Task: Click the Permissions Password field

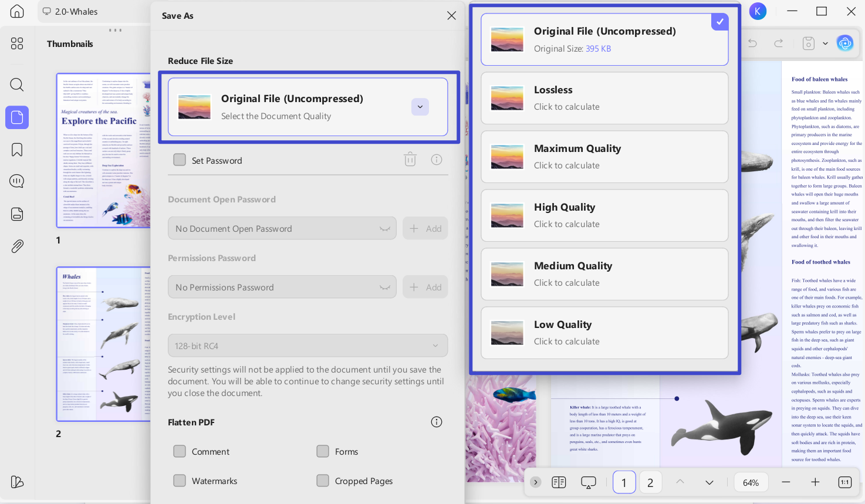Action: tap(282, 287)
